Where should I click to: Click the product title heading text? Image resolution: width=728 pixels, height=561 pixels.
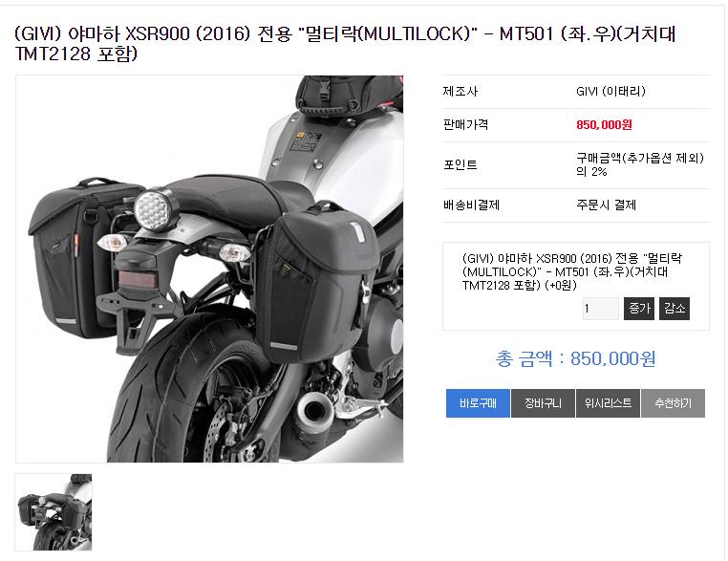(346, 44)
